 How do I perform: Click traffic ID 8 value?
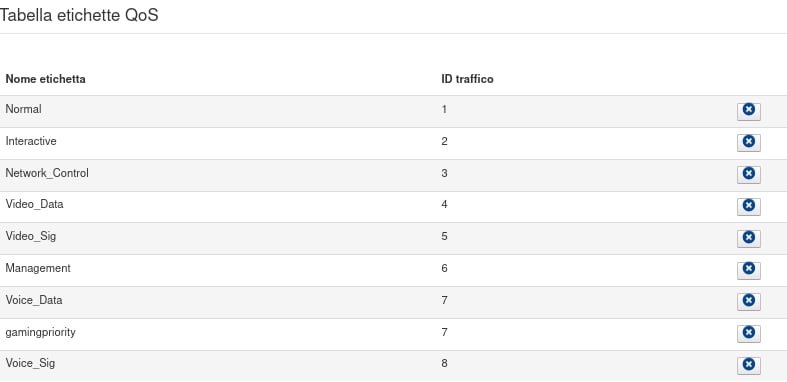(x=444, y=363)
